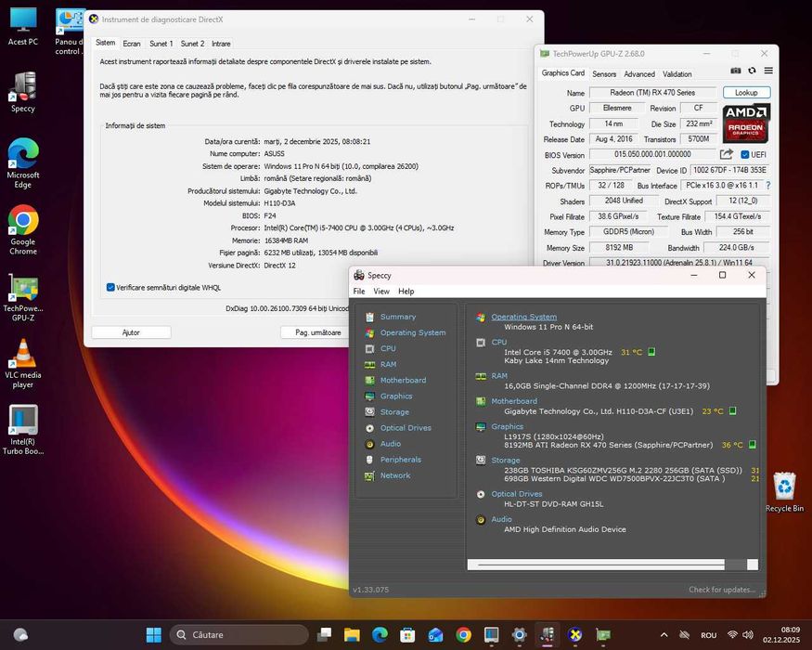The height and width of the screenshot is (650, 812).
Task: Open the File menu in Speccy
Action: pos(359,292)
